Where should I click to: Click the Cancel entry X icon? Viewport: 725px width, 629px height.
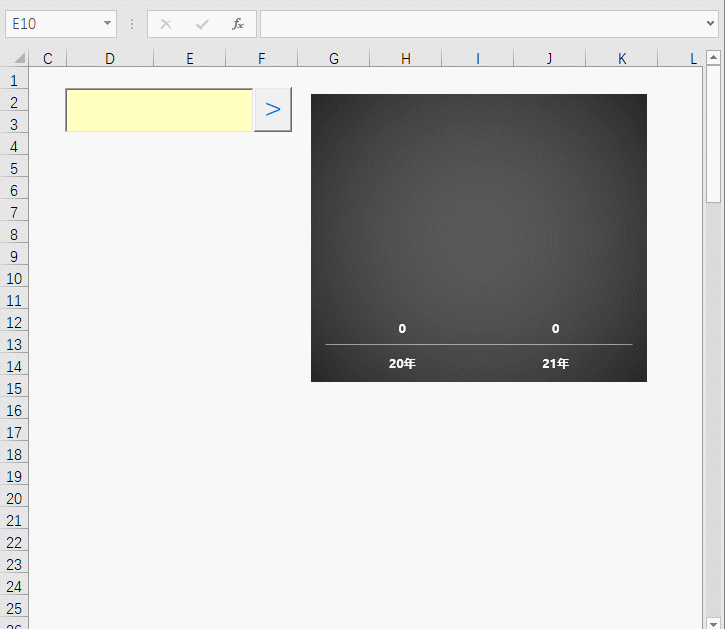click(166, 24)
